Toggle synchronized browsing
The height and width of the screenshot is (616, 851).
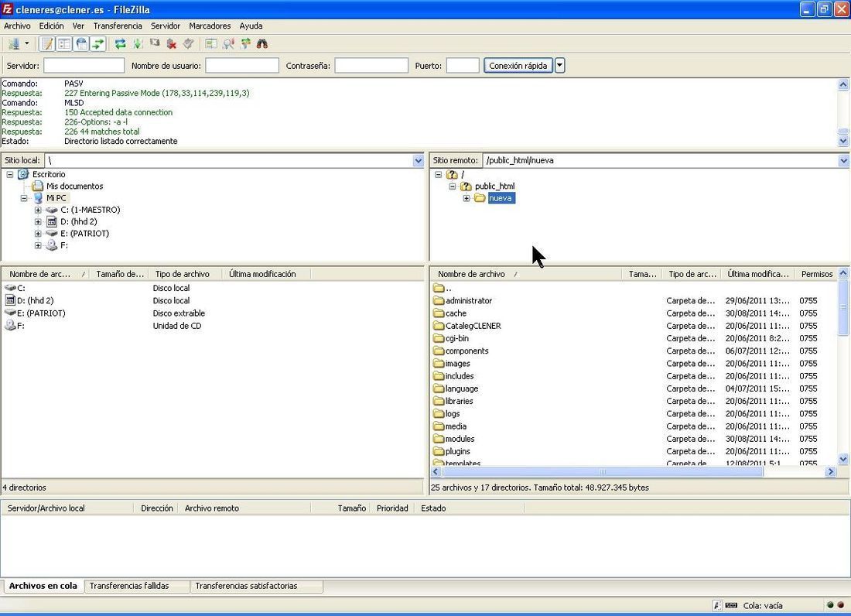tap(245, 44)
